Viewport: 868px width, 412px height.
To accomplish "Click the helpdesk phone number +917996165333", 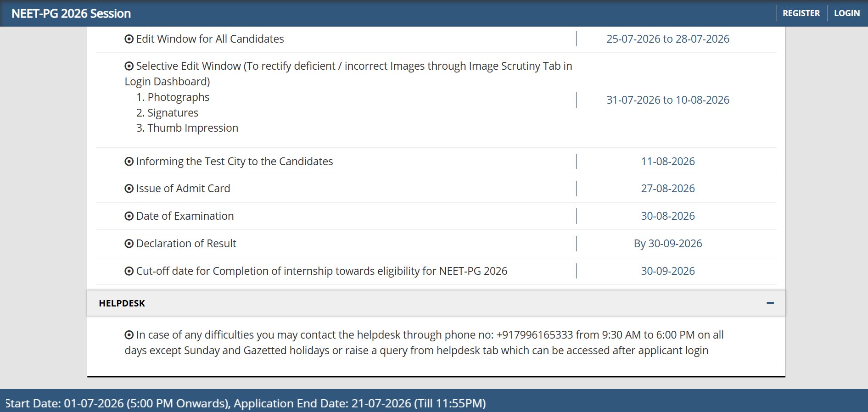I will point(534,335).
